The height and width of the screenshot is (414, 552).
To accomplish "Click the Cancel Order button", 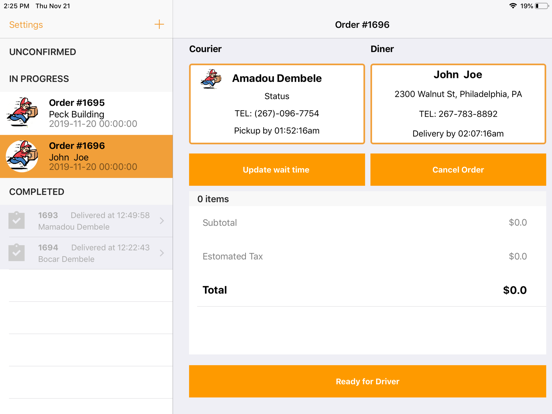I will [x=458, y=170].
